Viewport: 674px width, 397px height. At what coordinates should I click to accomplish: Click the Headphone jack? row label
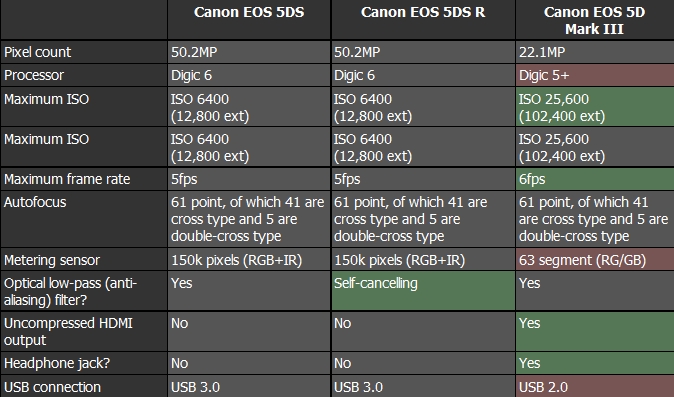coord(84,363)
